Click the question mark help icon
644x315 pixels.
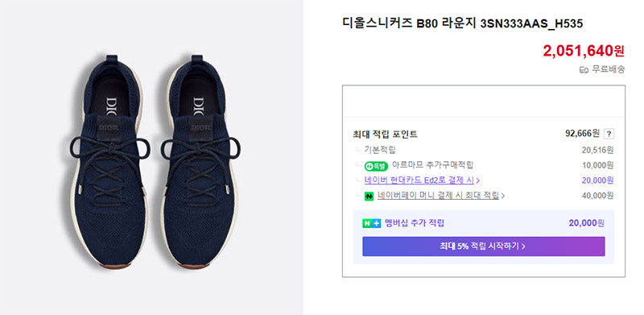coord(609,134)
